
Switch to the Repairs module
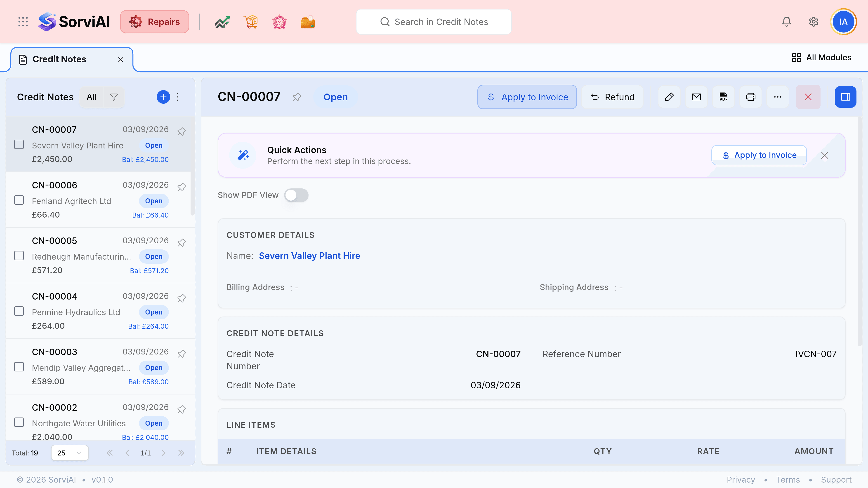point(155,22)
